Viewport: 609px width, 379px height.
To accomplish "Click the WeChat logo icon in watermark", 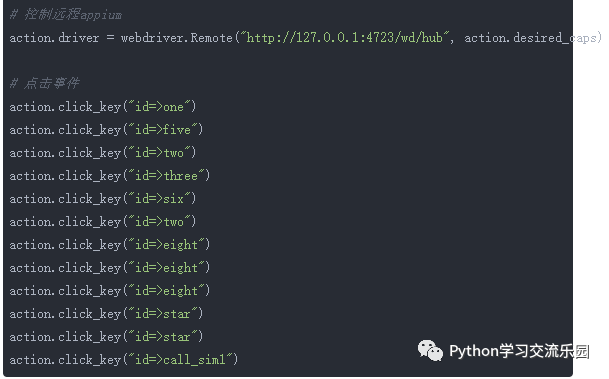I will 430,350.
